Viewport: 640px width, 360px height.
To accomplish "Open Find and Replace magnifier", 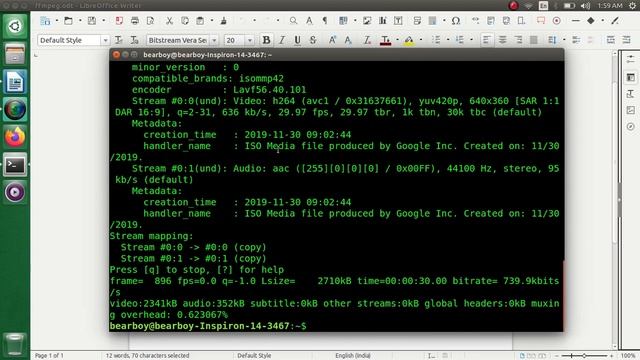I will click(293, 21).
